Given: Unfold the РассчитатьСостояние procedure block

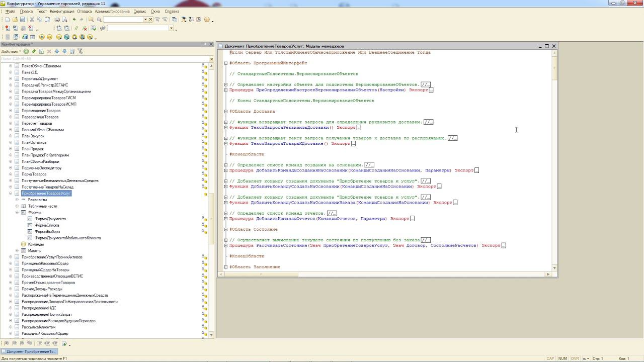Looking at the screenshot, I should (226, 246).
